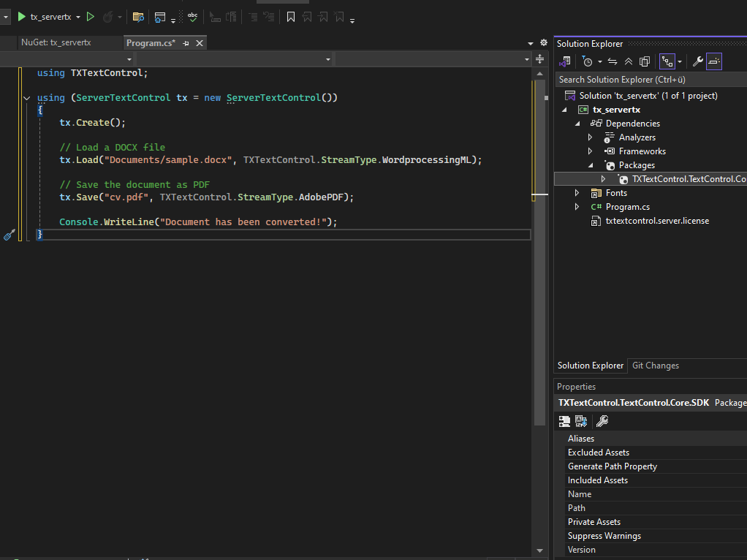Collapse the tx_servertx project node
The width and height of the screenshot is (747, 560).
pyautogui.click(x=564, y=110)
